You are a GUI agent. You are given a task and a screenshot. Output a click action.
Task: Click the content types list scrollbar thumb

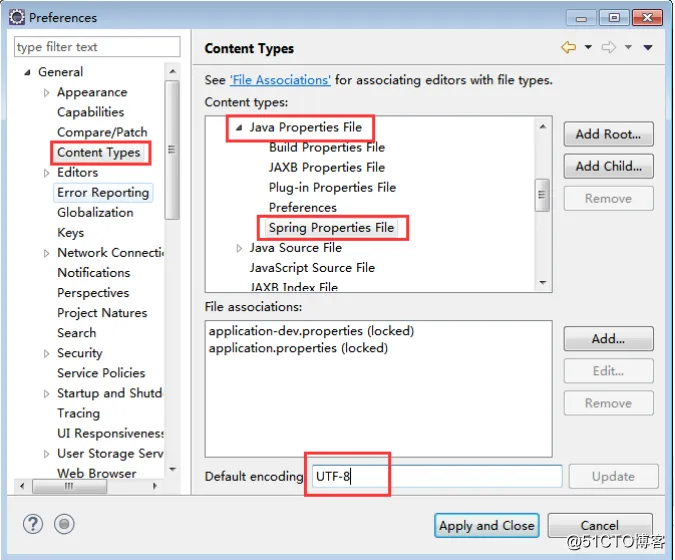[542, 195]
